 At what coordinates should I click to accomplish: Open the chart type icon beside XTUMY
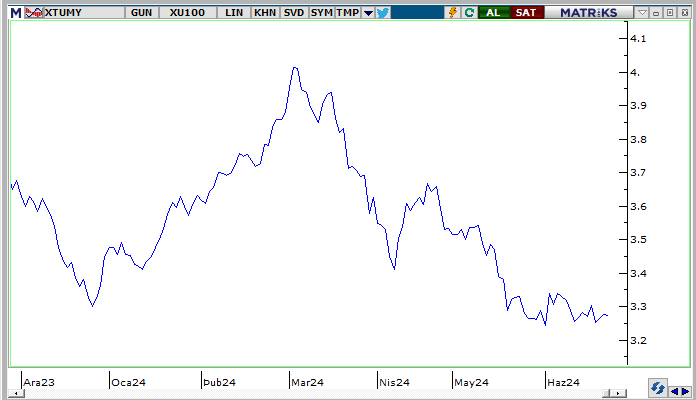pyautogui.click(x=34, y=12)
